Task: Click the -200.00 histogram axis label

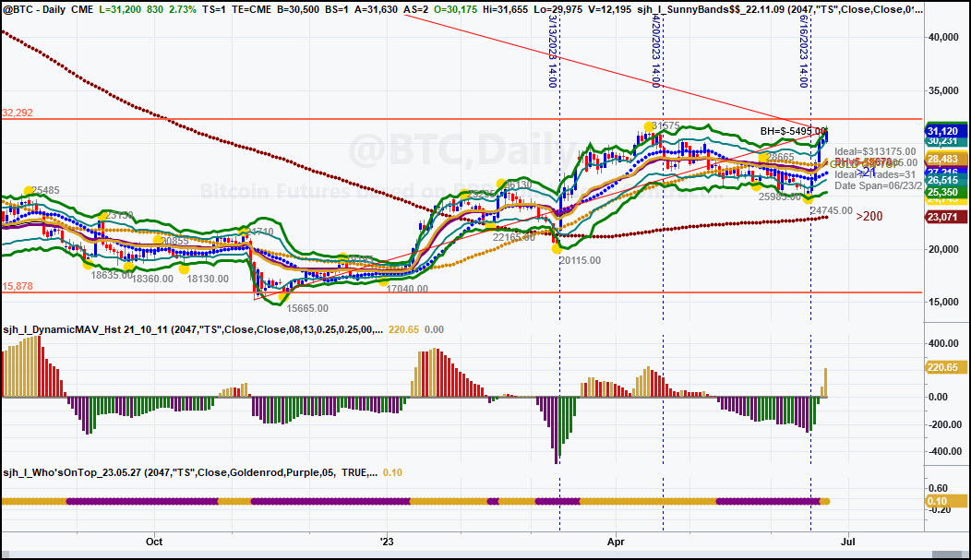Action: (943, 424)
